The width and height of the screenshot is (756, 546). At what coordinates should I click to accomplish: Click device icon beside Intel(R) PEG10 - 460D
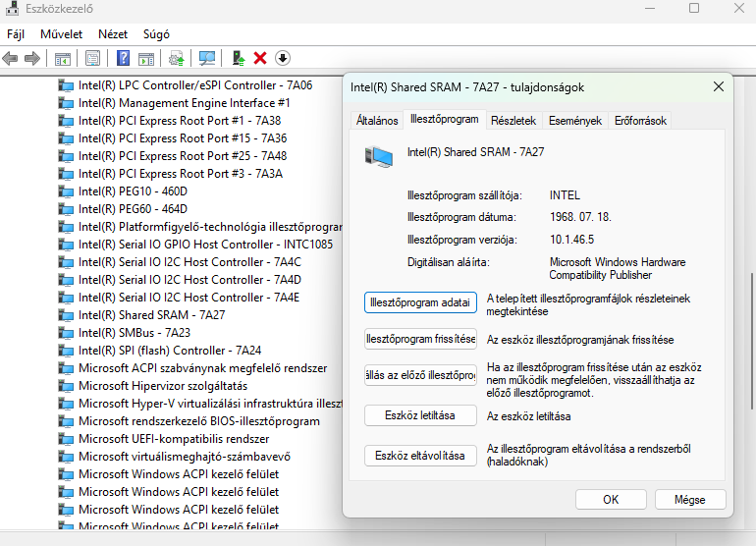coord(66,191)
